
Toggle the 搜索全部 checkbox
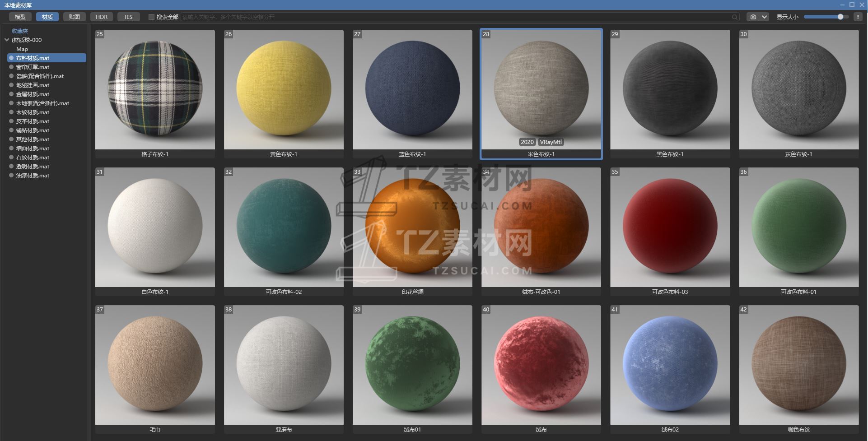tap(151, 17)
